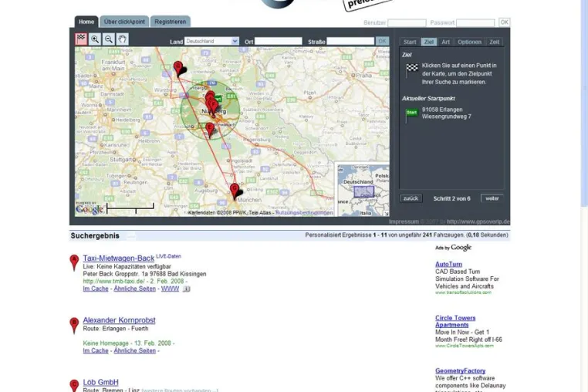
Task: Open the Home tab
Action: [x=86, y=22]
